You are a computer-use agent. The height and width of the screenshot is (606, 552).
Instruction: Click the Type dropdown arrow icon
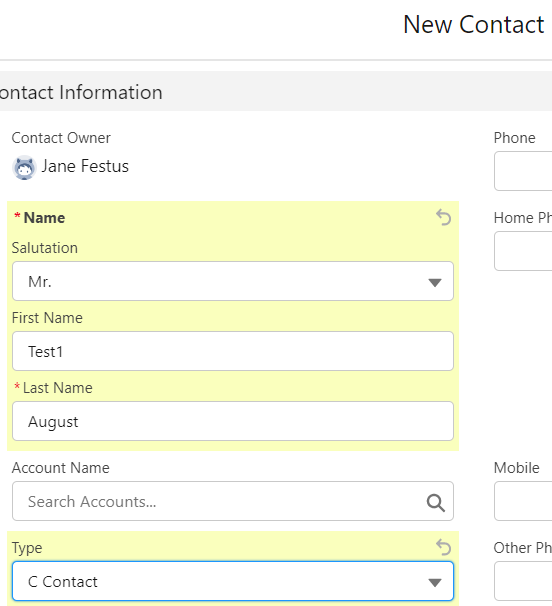point(435,582)
